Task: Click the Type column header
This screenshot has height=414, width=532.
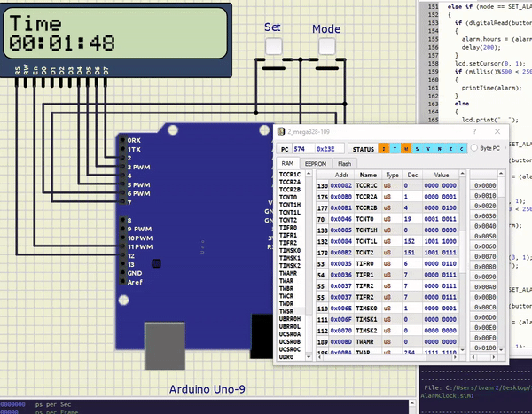Action: pyautogui.click(x=392, y=175)
